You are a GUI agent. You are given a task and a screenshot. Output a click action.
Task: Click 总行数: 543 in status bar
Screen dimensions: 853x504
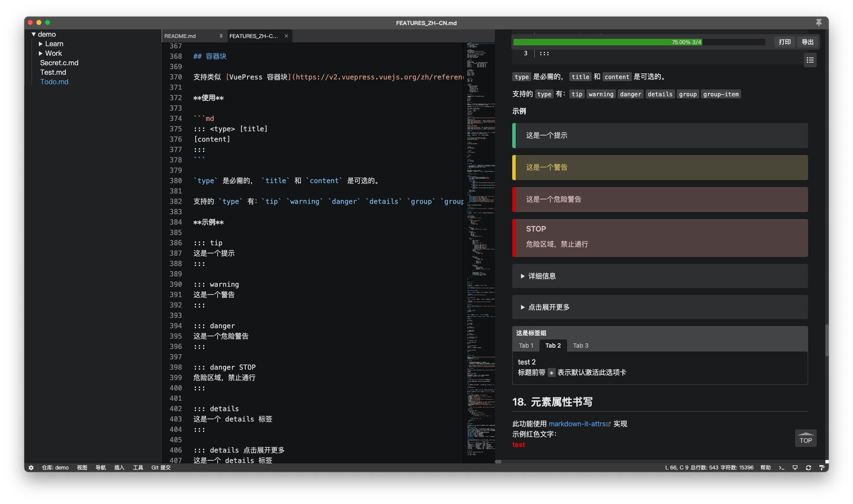(x=704, y=467)
